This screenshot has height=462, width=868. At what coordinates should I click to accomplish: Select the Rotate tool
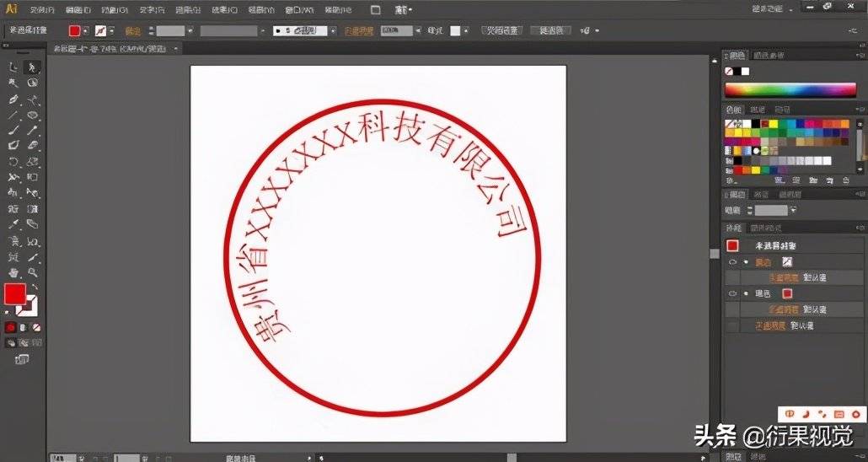(13, 162)
